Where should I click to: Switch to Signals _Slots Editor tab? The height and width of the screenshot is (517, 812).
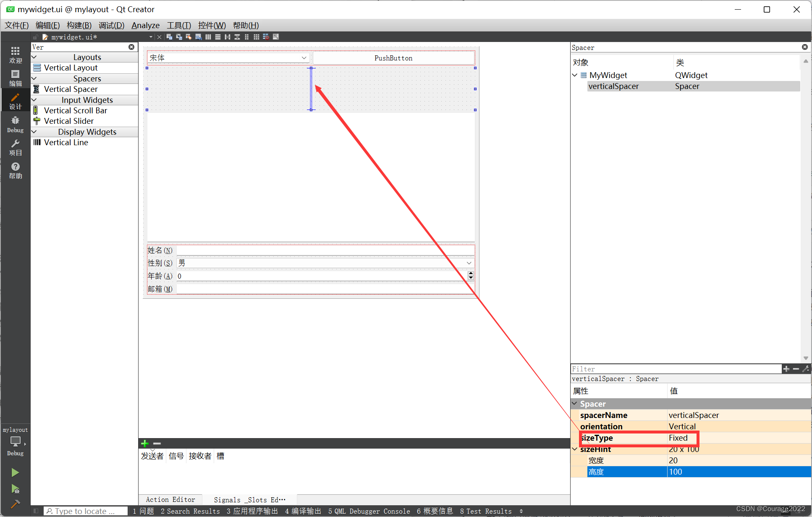(x=249, y=499)
